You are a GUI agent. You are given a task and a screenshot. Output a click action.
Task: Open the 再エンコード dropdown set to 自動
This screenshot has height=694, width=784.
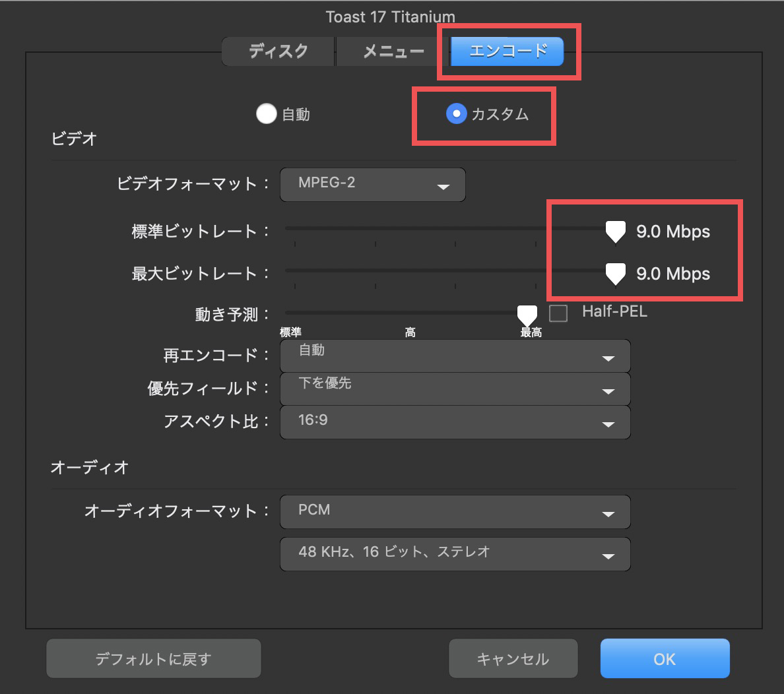(x=455, y=356)
